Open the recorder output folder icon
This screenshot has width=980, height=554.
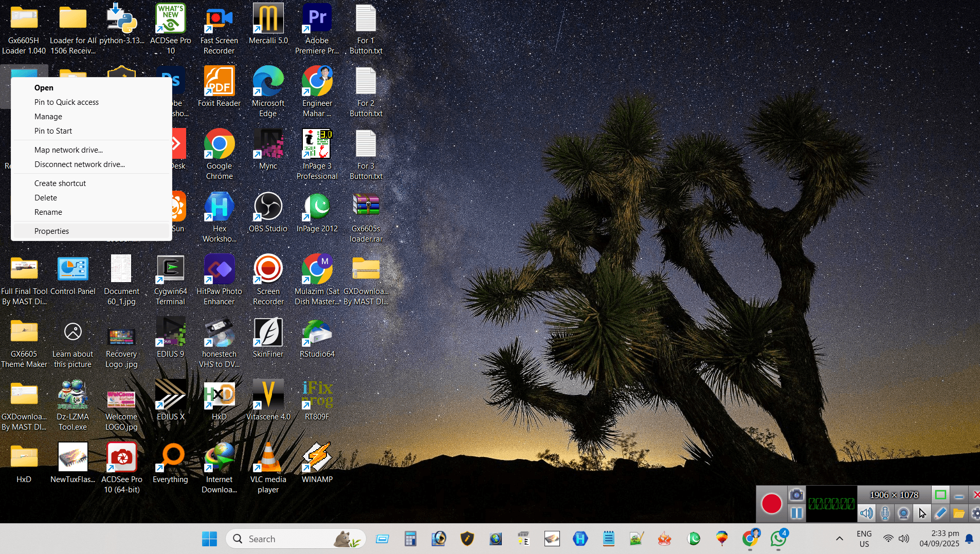pos(958,513)
